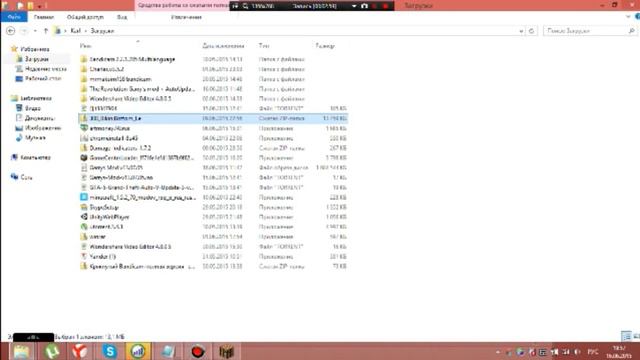This screenshot has width=640, height=360.
Task: Open uTorrent from the taskbar
Action: coord(51,351)
